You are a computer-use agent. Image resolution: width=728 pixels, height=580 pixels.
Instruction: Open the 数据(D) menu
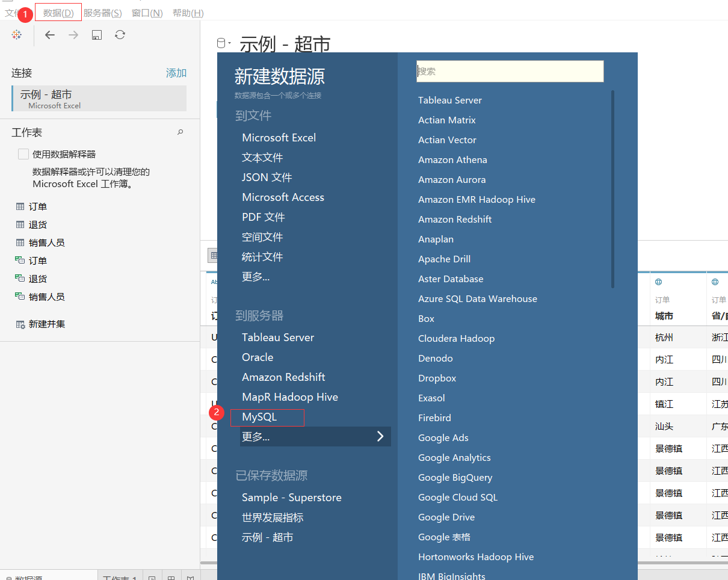pos(58,12)
